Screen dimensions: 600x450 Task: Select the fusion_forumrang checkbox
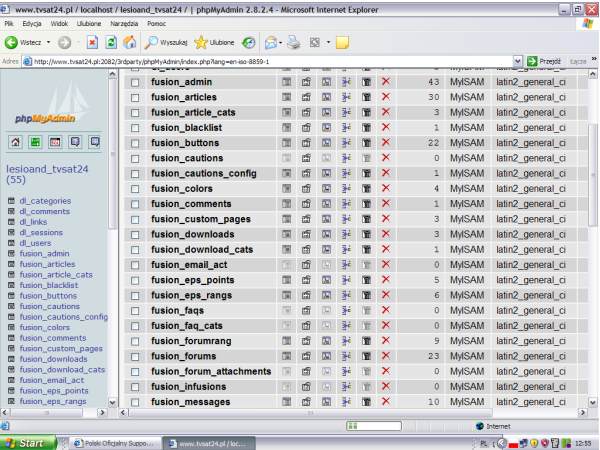tap(135, 341)
